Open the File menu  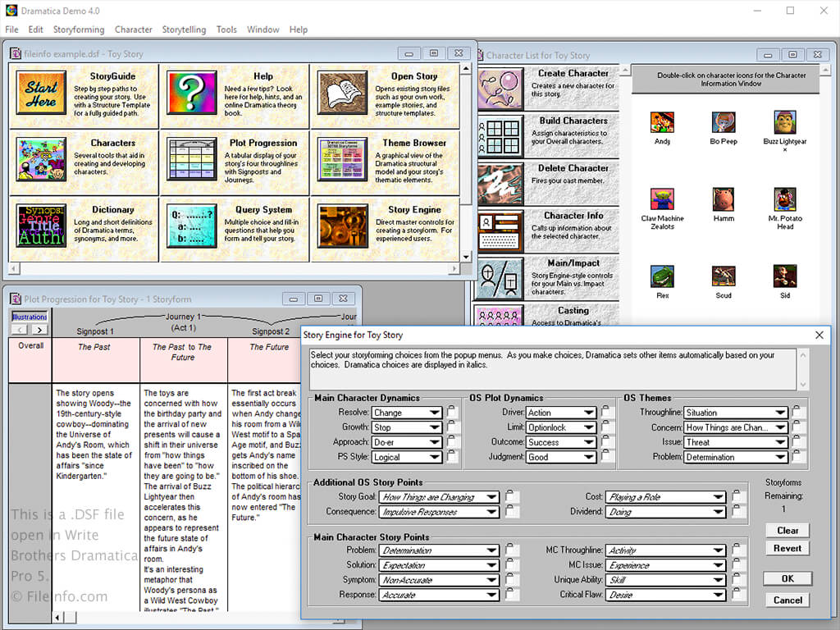pos(11,30)
